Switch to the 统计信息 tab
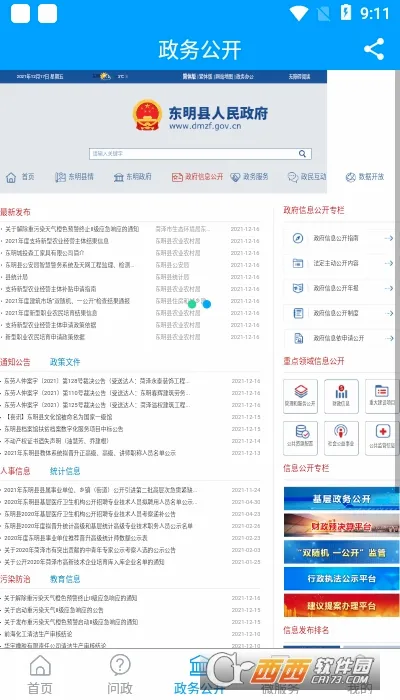Image resolution: width=400 pixels, height=700 pixels. tap(65, 471)
